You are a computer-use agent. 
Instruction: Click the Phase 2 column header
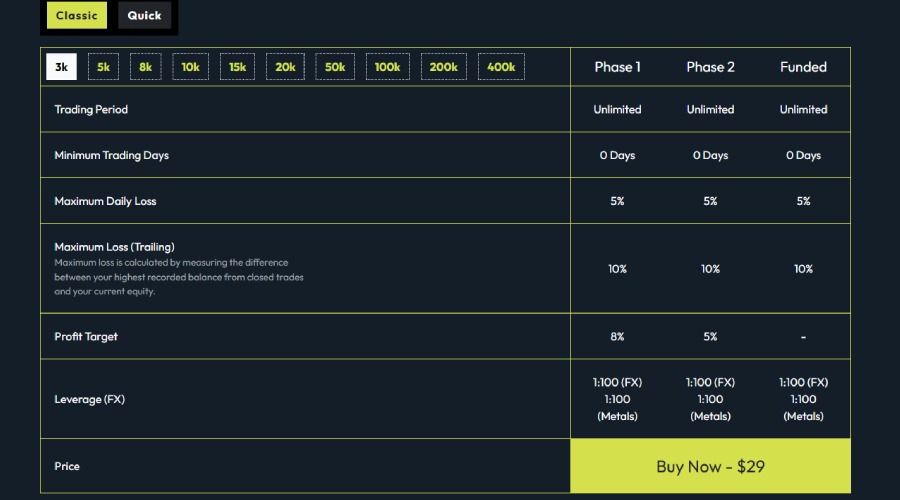point(710,67)
